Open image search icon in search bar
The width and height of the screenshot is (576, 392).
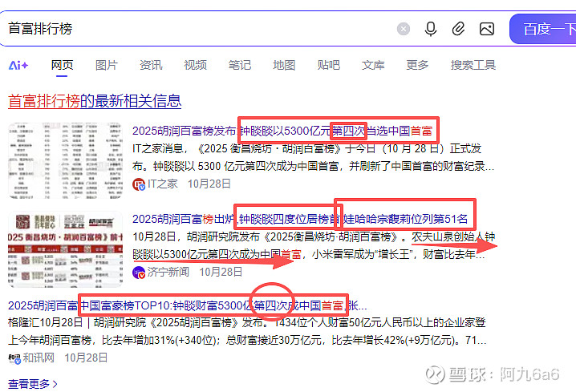487,29
